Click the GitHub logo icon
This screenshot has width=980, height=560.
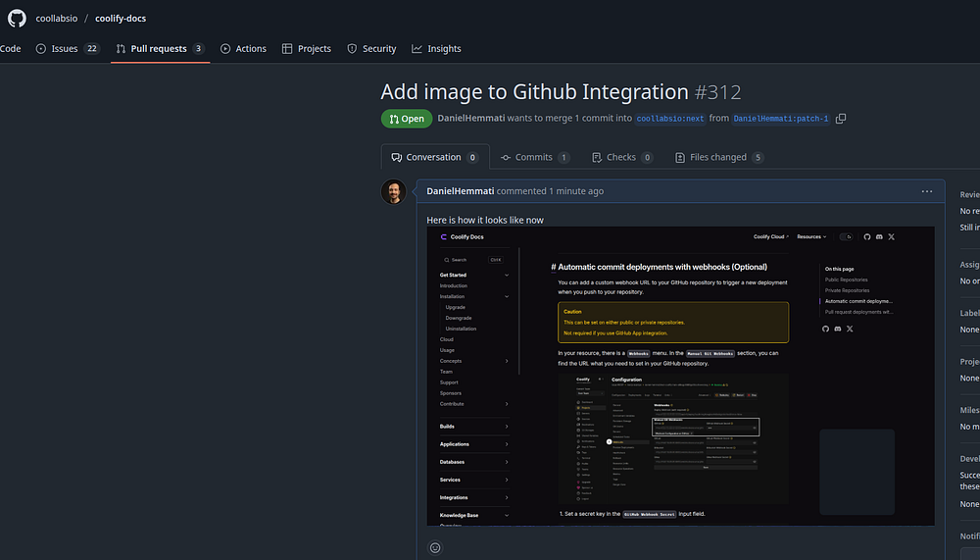click(17, 19)
